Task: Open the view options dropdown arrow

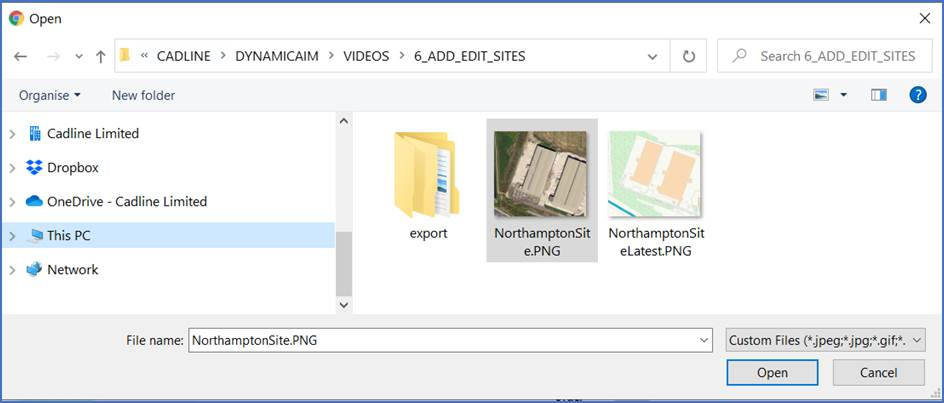Action: pyautogui.click(x=843, y=95)
